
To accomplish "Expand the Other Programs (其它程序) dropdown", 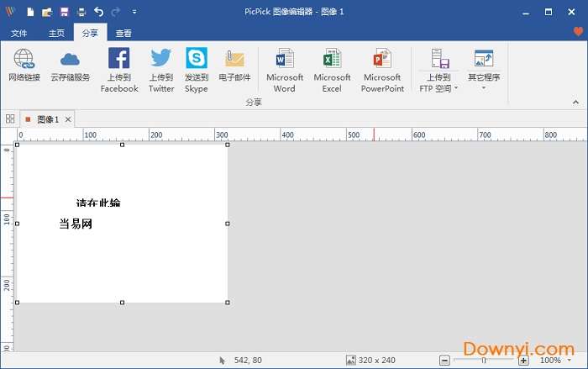I will [x=483, y=88].
